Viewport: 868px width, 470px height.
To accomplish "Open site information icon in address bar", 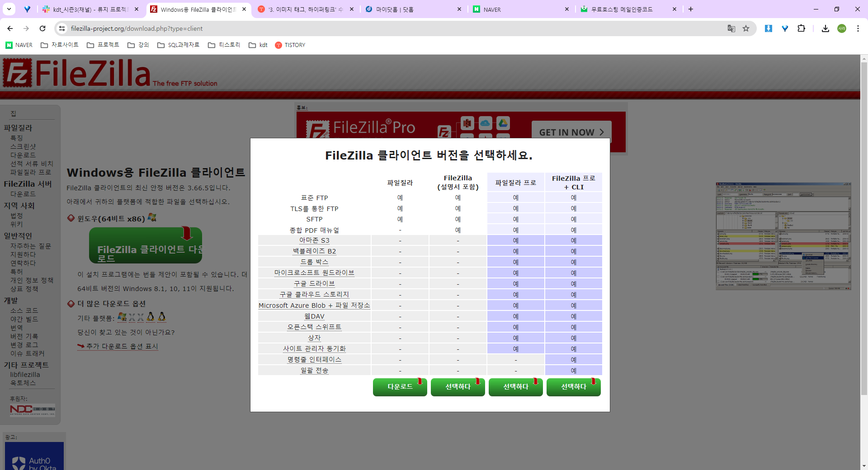I will coord(62,28).
